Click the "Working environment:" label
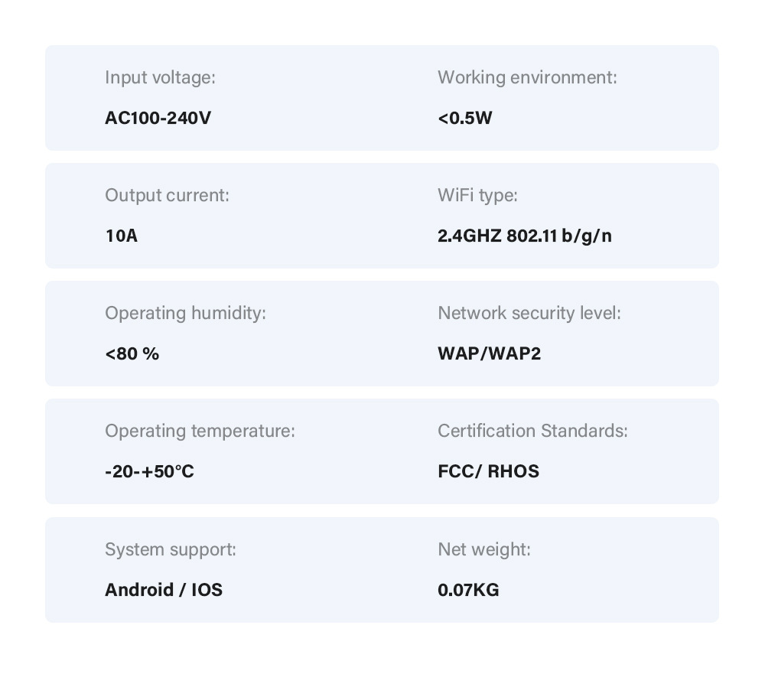This screenshot has width=765, height=700. pos(527,77)
